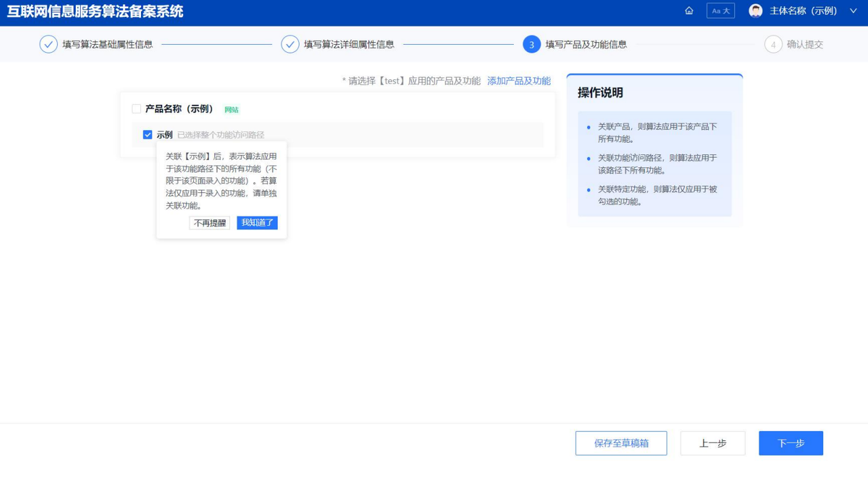Image resolution: width=868 pixels, height=477 pixels.
Task: Click the 互联网信息服务算法备案系统 title
Action: [x=95, y=12]
